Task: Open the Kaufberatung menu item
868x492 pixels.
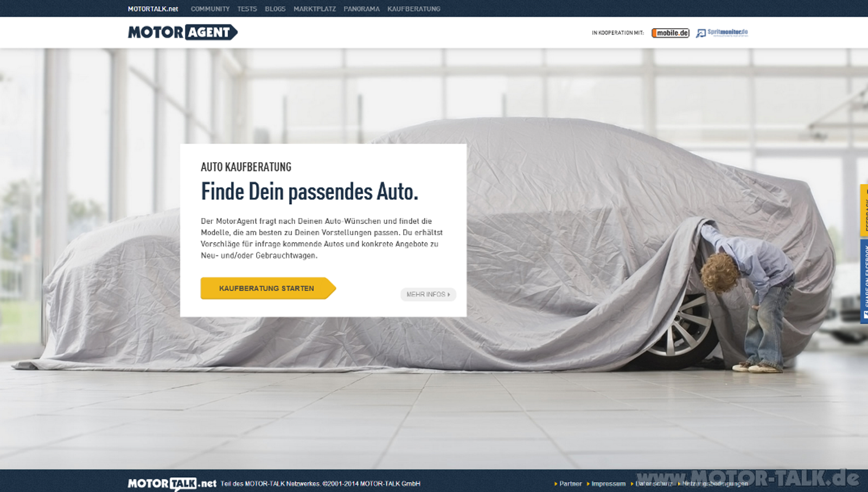Action: tap(414, 9)
